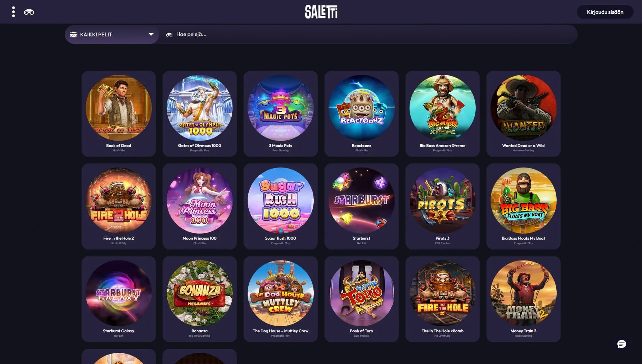Click the Saletti logo

pyautogui.click(x=321, y=12)
